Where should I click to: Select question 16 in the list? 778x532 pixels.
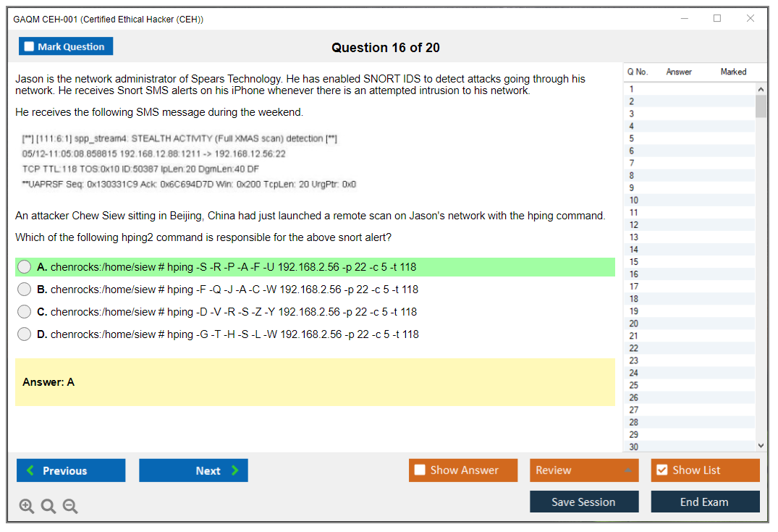pos(634,274)
